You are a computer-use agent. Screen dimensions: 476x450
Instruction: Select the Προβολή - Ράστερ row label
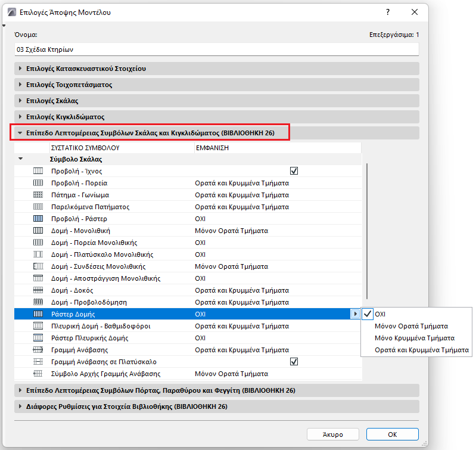click(x=79, y=219)
